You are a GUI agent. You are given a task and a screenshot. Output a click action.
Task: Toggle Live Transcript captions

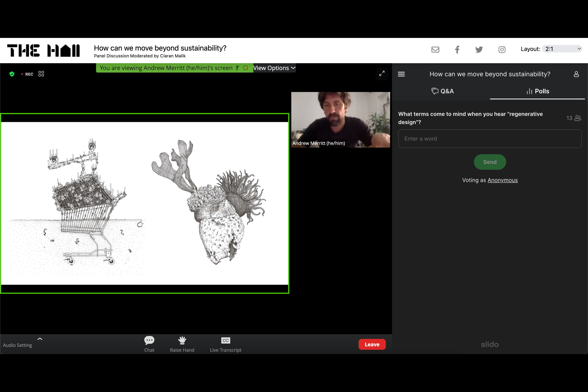click(x=225, y=344)
